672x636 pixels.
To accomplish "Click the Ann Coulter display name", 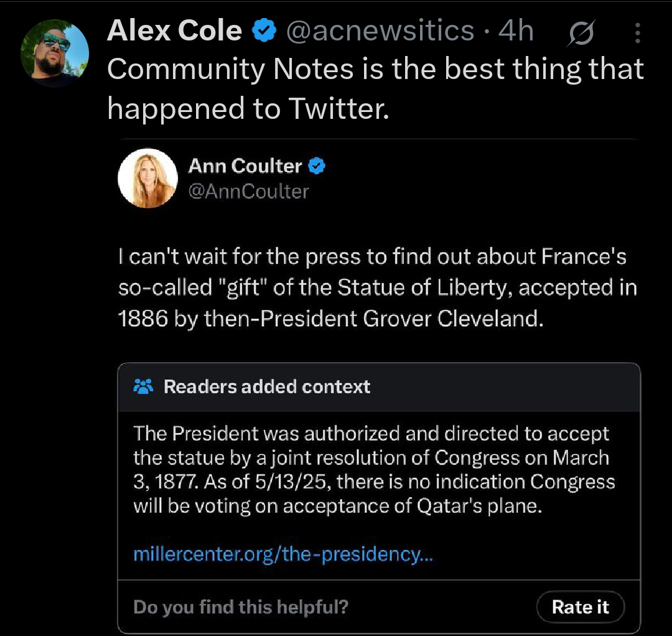I will 245,166.
